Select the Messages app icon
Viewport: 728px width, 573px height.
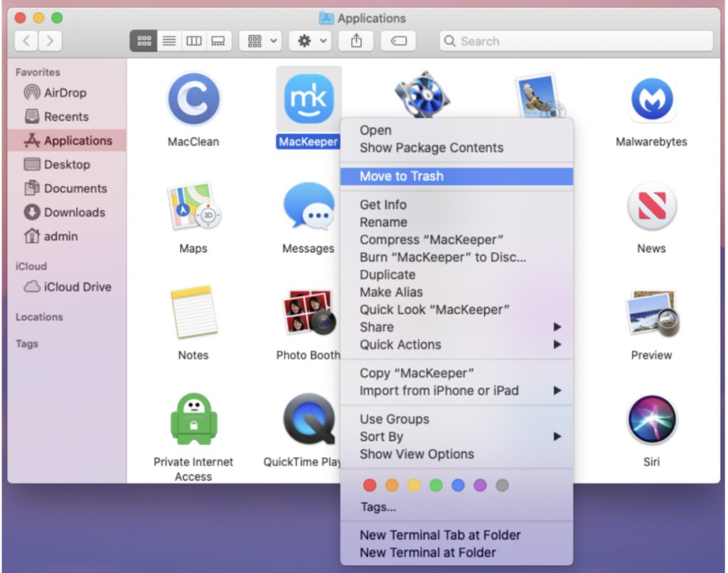(309, 206)
